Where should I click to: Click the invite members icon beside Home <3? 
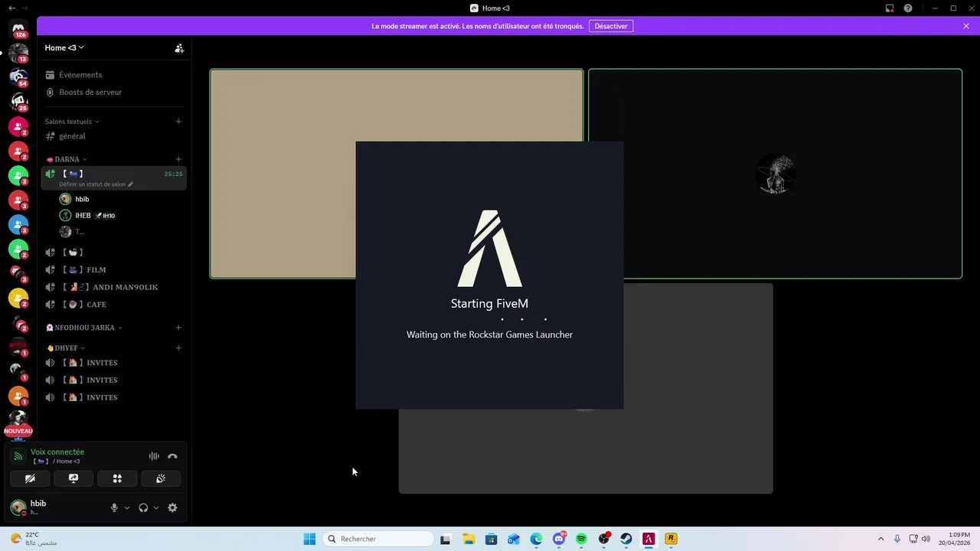point(179,48)
